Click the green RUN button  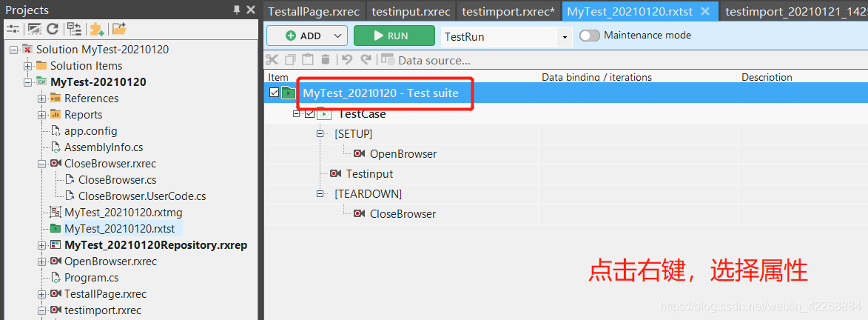click(x=394, y=36)
